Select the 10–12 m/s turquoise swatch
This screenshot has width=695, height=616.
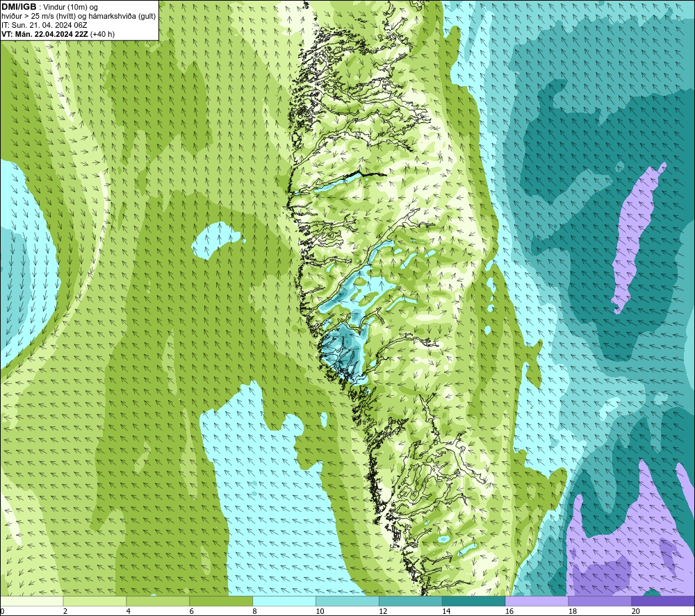point(347,601)
